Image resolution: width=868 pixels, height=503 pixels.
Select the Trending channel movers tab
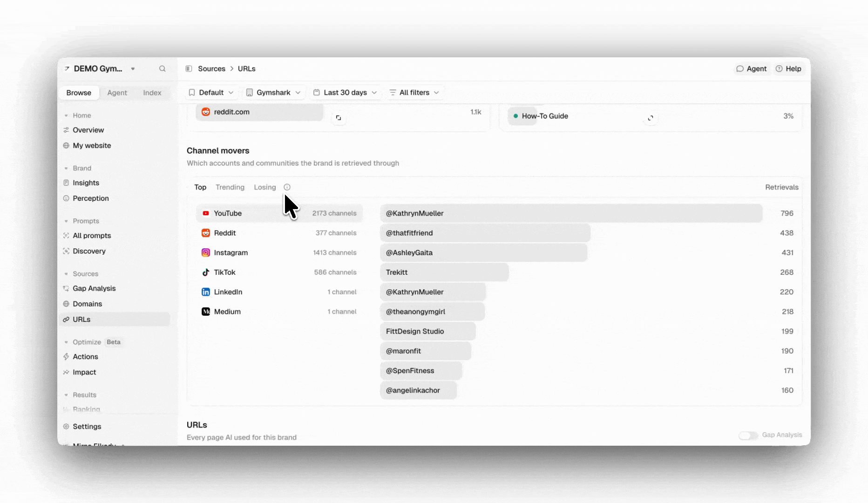coord(230,187)
